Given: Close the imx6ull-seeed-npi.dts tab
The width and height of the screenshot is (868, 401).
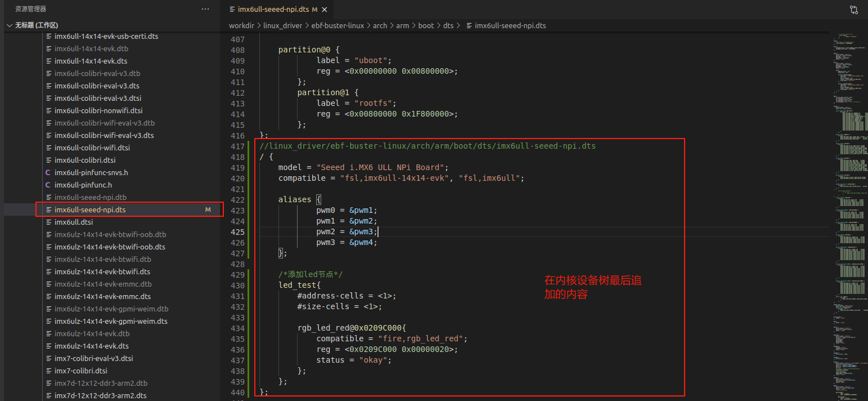Looking at the screenshot, I should (x=323, y=9).
